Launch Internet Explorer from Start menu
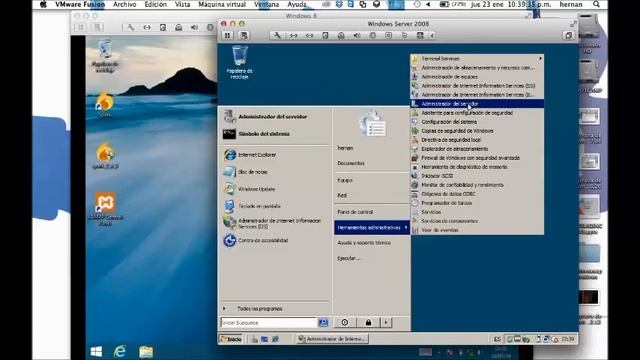The height and width of the screenshot is (360, 640). tap(276, 155)
